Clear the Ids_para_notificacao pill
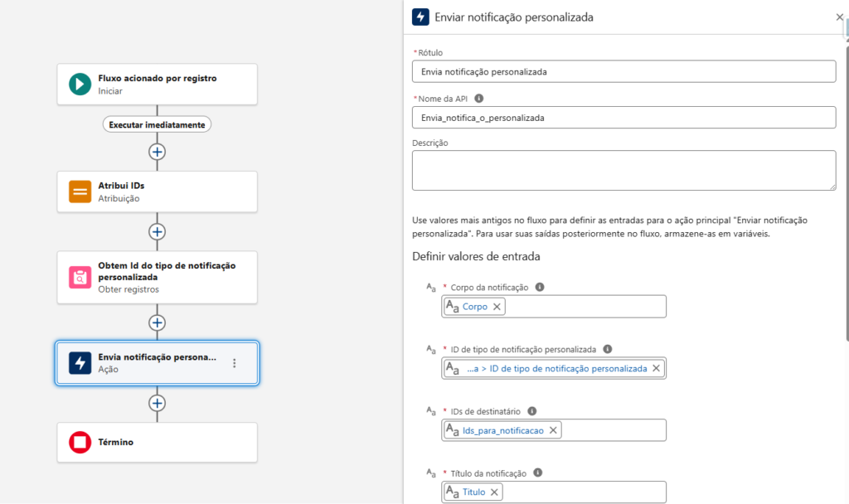This screenshot has width=849, height=504. (x=553, y=429)
